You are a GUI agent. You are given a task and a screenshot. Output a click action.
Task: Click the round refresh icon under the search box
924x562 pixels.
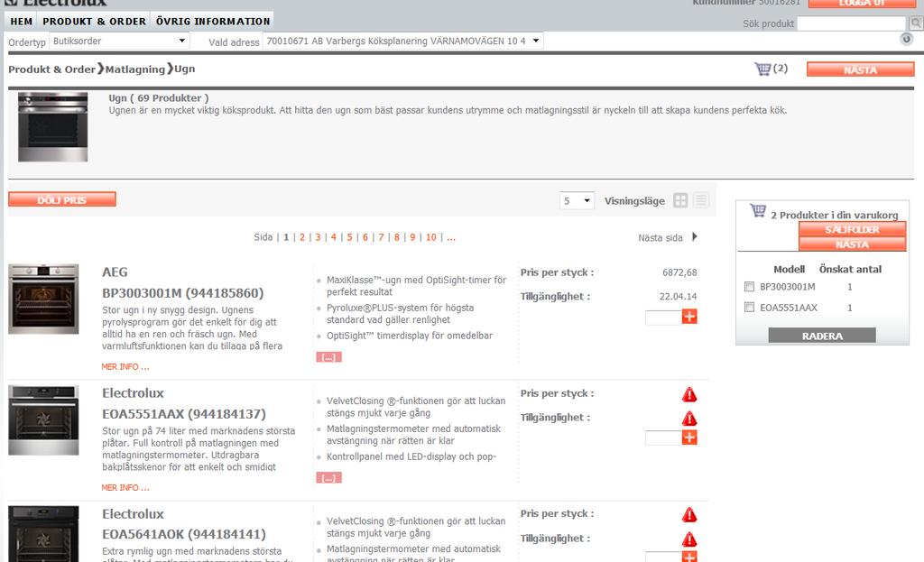[x=906, y=39]
